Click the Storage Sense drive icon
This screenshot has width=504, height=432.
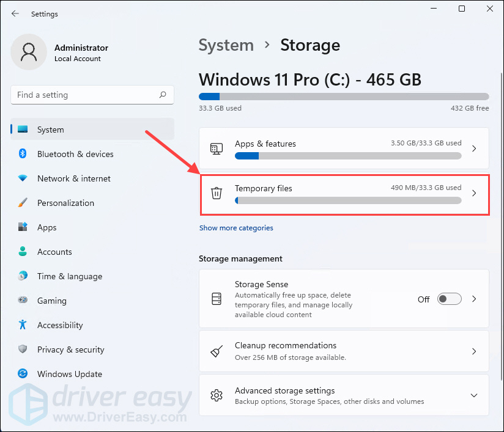click(x=217, y=299)
